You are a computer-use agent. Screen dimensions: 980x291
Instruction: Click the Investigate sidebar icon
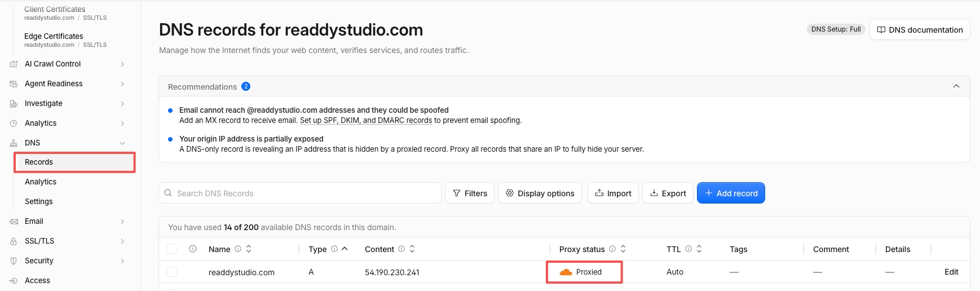click(14, 104)
